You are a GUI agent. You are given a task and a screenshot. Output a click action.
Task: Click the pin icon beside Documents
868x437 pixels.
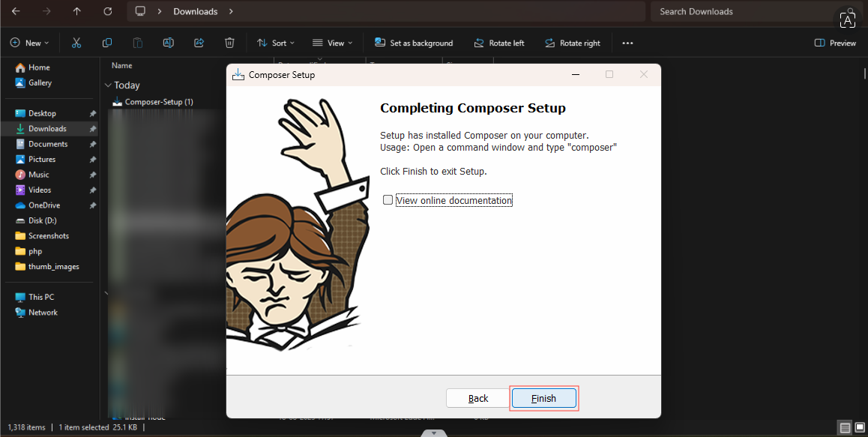pyautogui.click(x=92, y=144)
